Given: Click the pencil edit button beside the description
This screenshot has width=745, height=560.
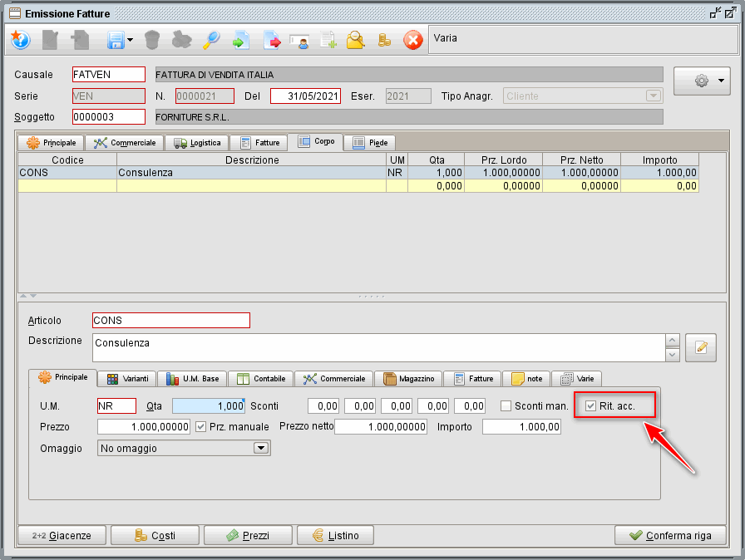Looking at the screenshot, I should (701, 347).
